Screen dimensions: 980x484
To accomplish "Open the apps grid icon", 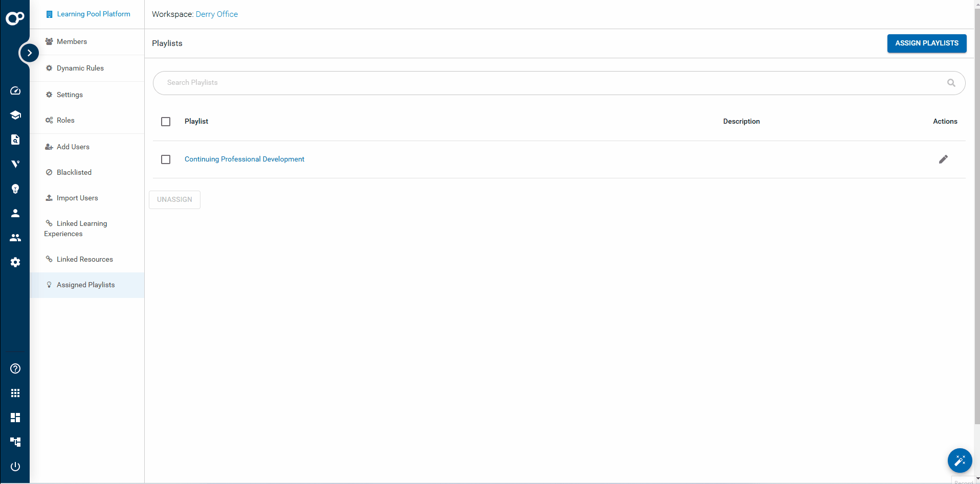I will point(15,393).
